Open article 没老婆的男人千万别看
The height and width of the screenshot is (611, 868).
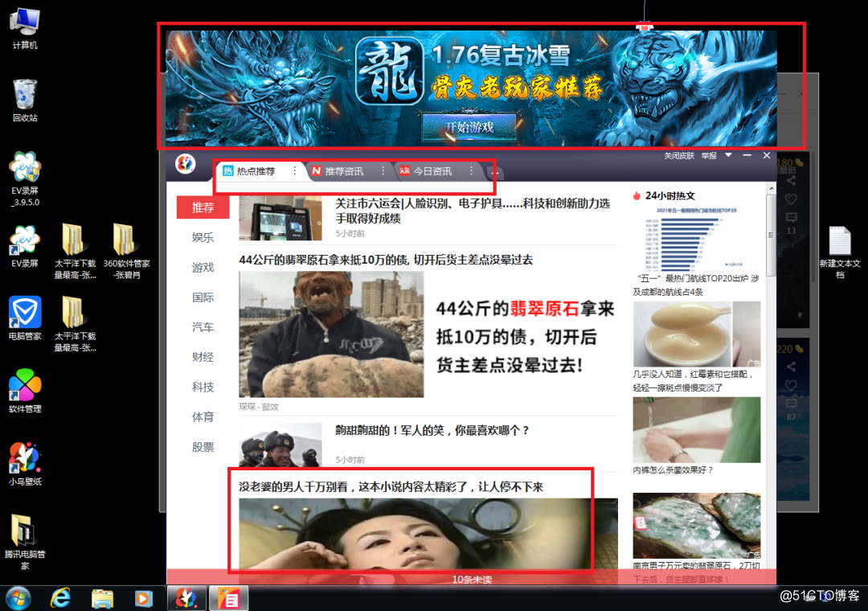pos(391,487)
